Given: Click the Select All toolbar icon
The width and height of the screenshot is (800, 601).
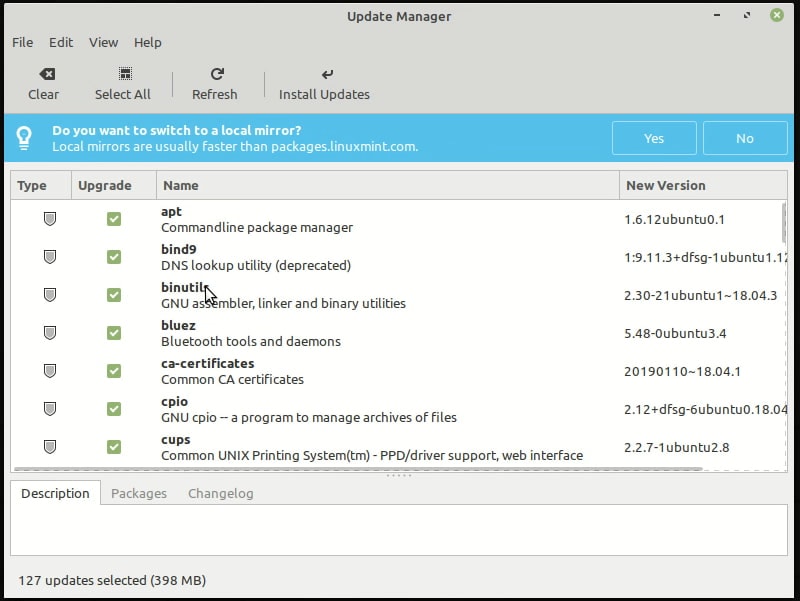Looking at the screenshot, I should click(123, 72).
